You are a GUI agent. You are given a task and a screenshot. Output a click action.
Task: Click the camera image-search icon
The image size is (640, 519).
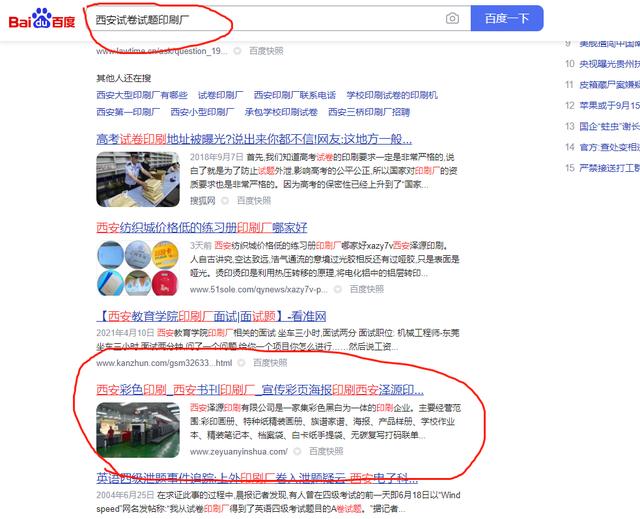[452, 18]
